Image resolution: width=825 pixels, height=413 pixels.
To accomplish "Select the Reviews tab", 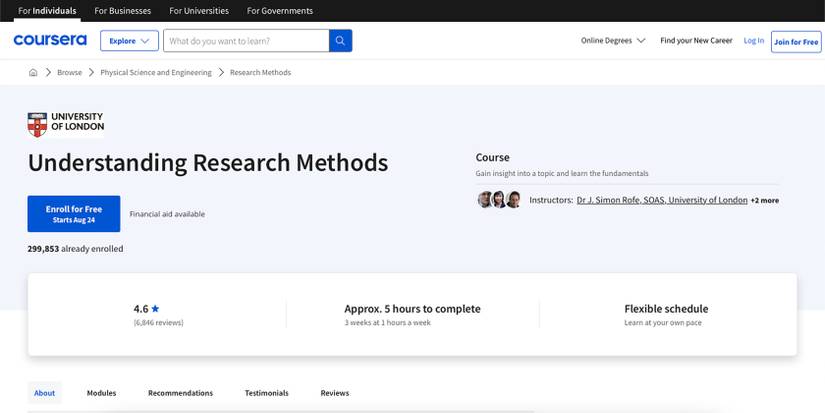I will click(335, 393).
